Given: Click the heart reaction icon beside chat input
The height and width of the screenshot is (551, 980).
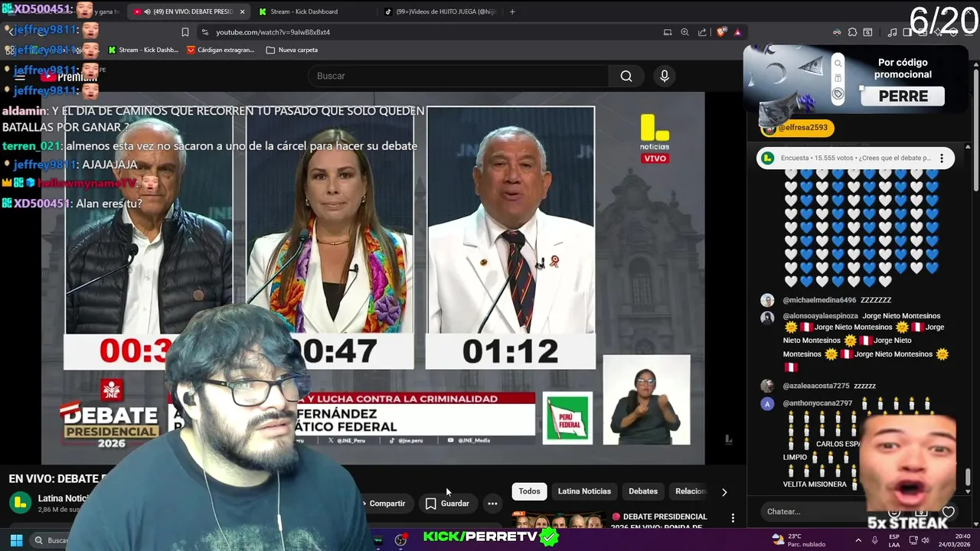Looking at the screenshot, I should coord(949,512).
